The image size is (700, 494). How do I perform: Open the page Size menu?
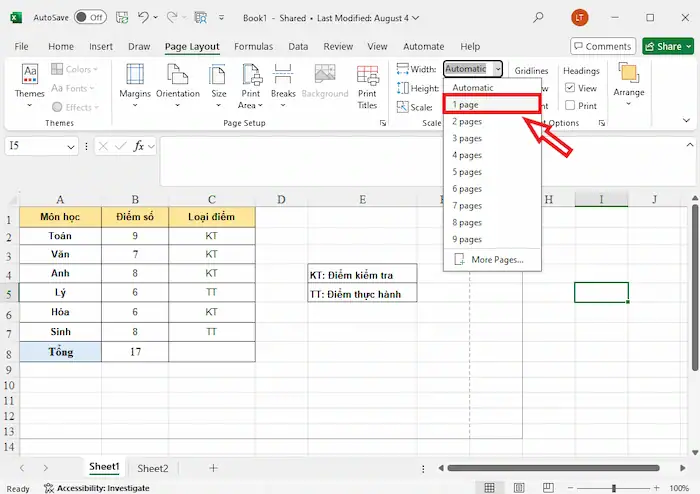click(x=219, y=84)
